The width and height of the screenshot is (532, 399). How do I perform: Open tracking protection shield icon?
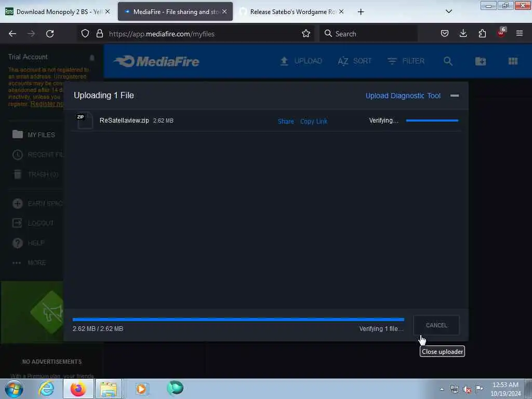click(85, 33)
